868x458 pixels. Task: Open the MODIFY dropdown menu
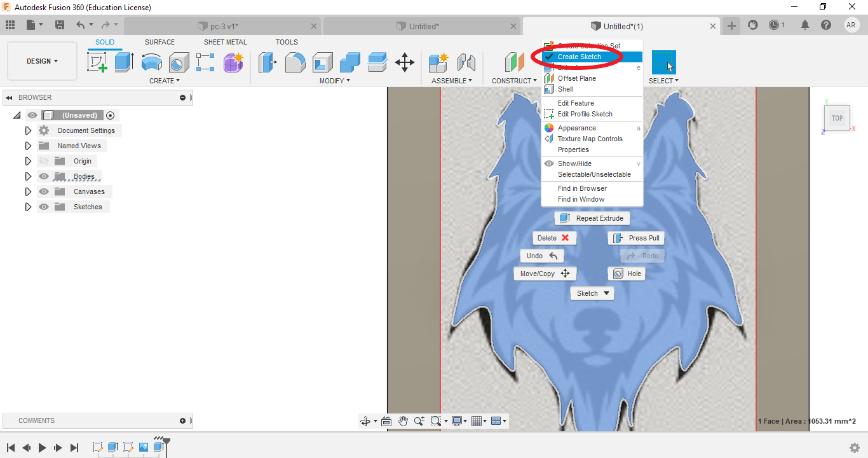(x=334, y=81)
